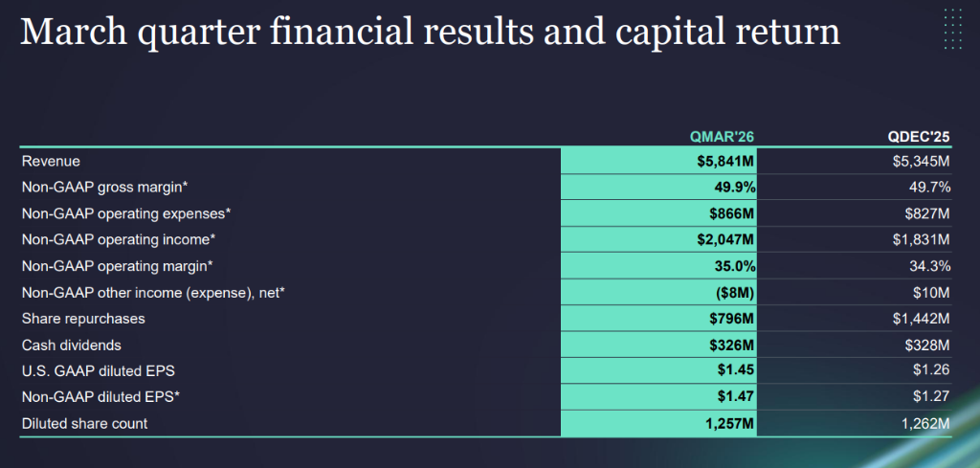Click the ($8M) other income cell

735,292
